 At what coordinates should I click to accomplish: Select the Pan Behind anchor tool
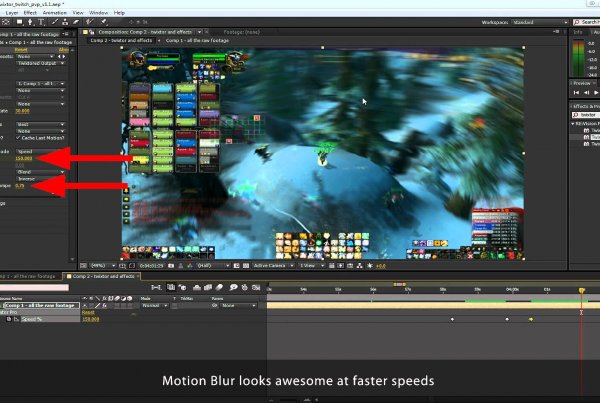click(7, 22)
